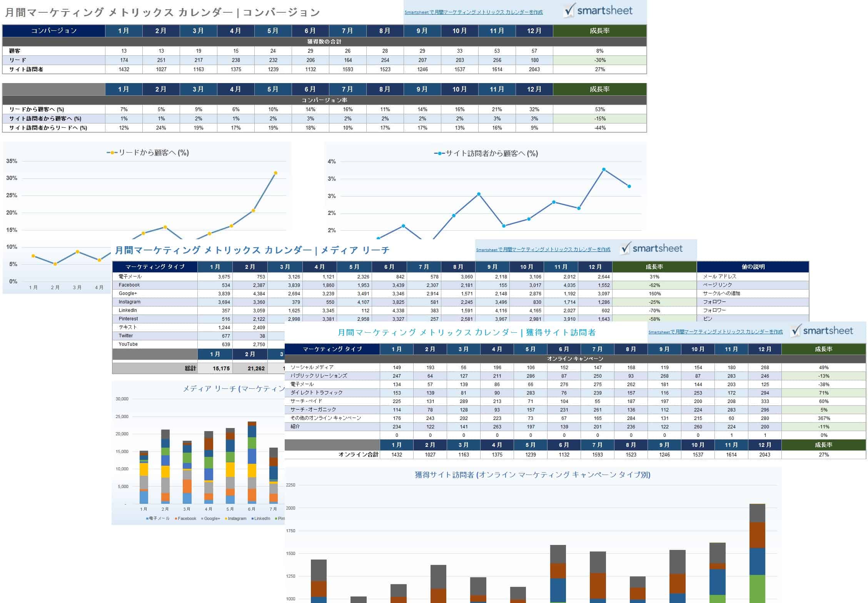868x603 pixels.
Task: Select the Facebook row label
Action: point(155,285)
